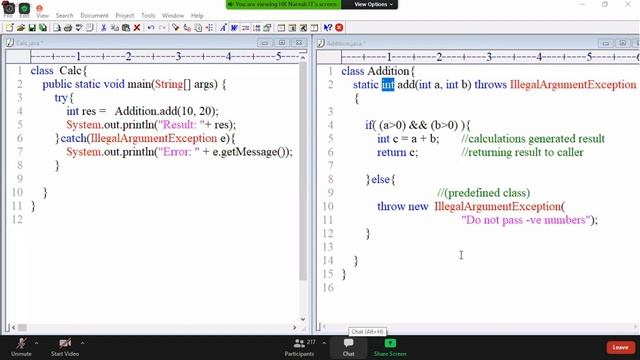Redo the edit via toolbar arrow

pos(162,28)
